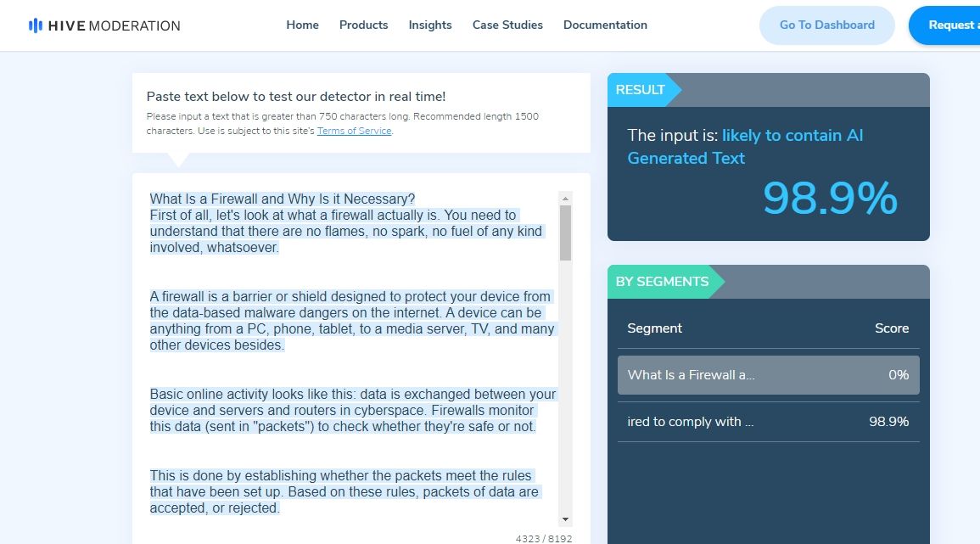980x544 pixels.
Task: Select the 'What Is a Firewall a...' segment row
Action: (768, 374)
